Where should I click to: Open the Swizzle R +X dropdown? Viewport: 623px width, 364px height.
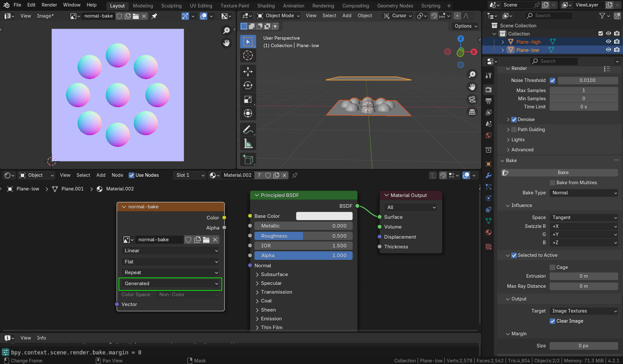coord(584,226)
